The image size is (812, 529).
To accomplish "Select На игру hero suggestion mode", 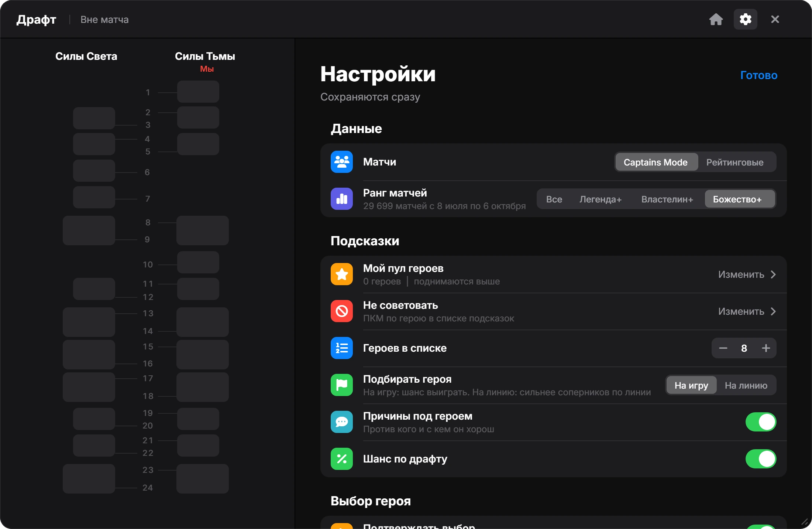I will click(x=691, y=385).
